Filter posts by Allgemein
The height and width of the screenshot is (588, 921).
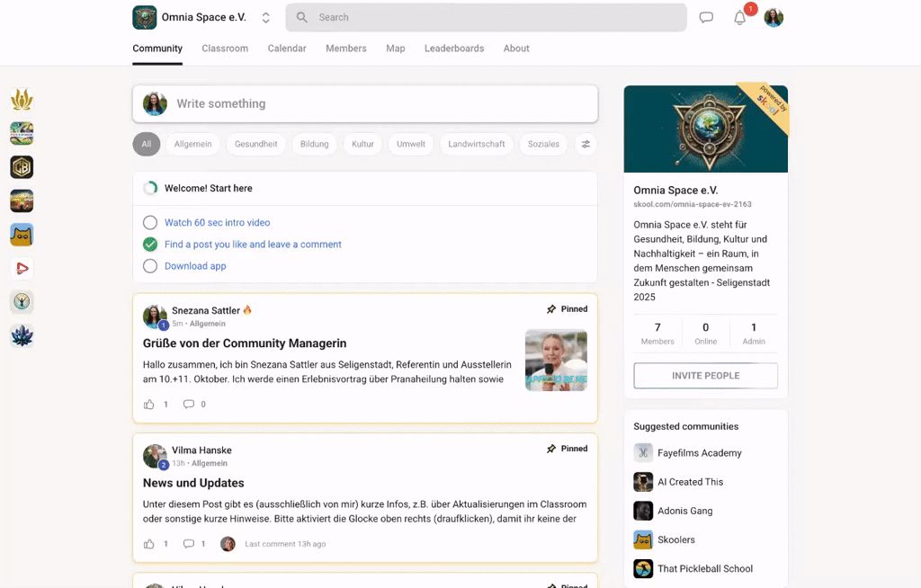pyautogui.click(x=192, y=144)
